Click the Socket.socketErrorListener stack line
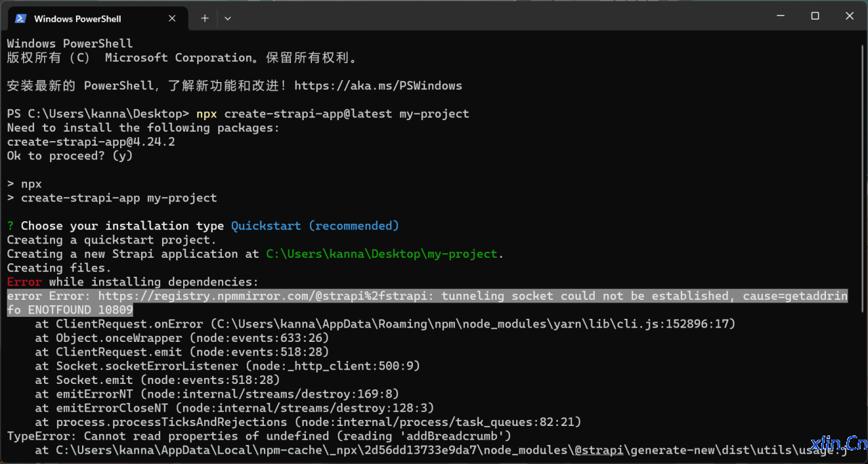This screenshot has height=464, width=868. (x=228, y=366)
